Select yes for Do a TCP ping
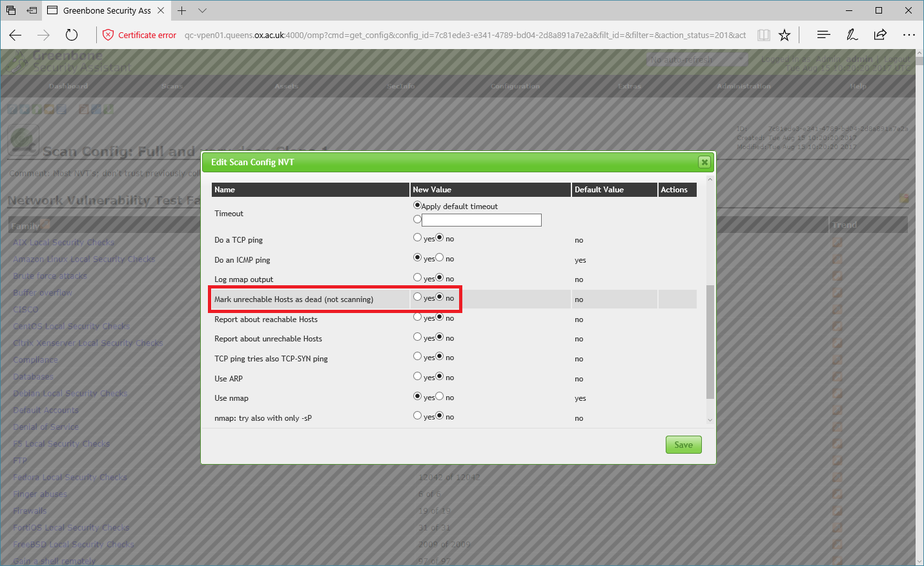Screen dimensions: 924x566 click(x=417, y=238)
